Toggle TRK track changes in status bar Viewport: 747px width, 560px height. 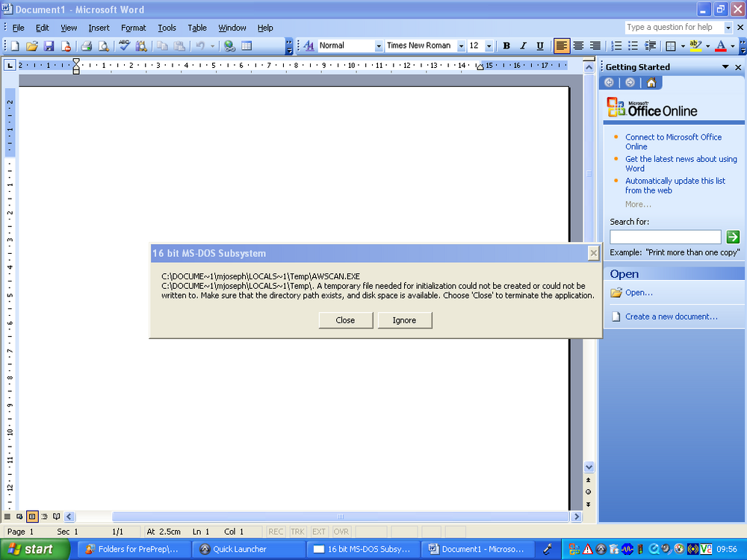click(297, 532)
